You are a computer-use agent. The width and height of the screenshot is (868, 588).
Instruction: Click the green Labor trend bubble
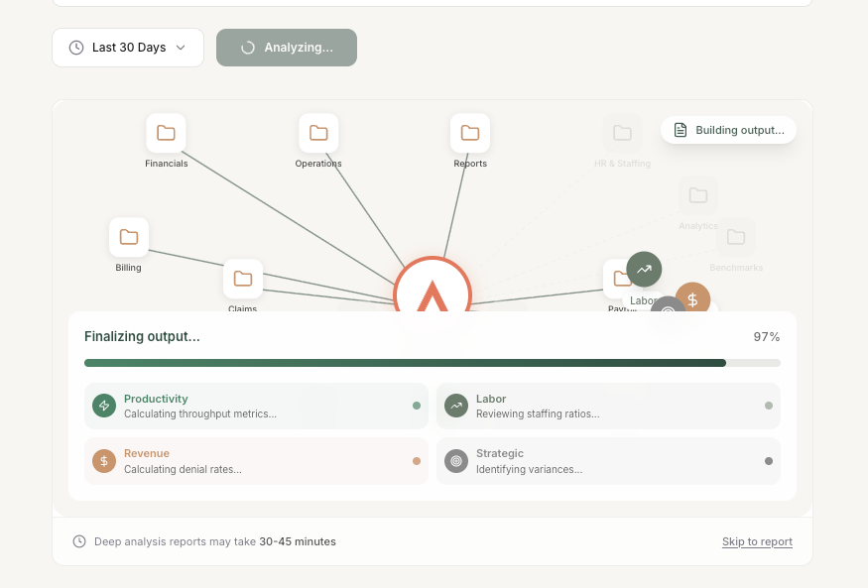[x=644, y=270]
